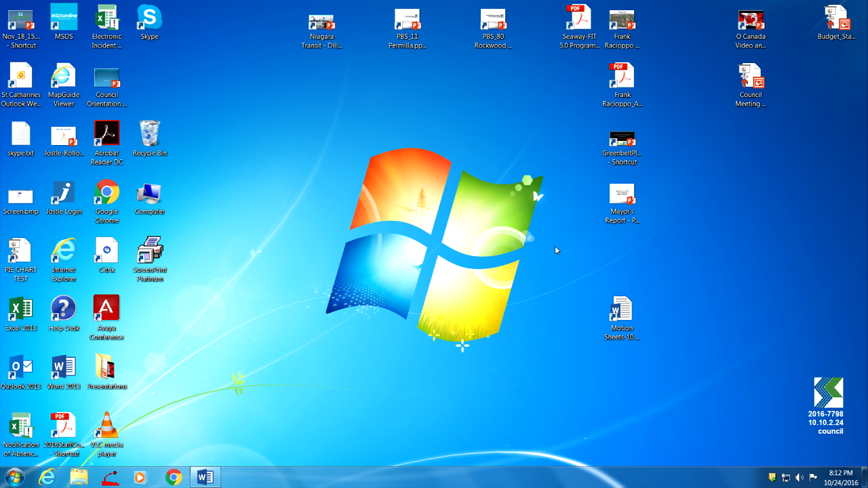Open File Explorer from taskbar
The width and height of the screenshot is (868, 488).
pos(79,477)
